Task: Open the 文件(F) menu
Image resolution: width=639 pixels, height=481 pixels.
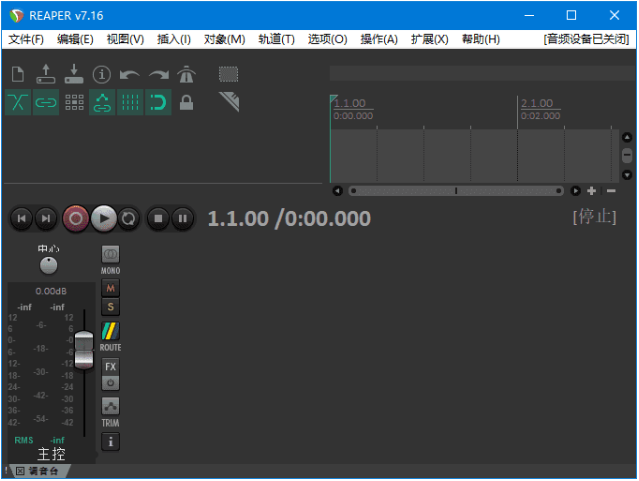Action: (x=27, y=39)
